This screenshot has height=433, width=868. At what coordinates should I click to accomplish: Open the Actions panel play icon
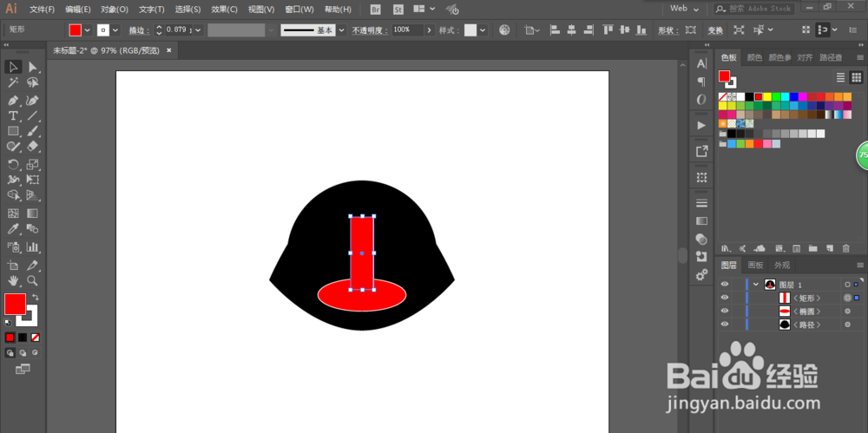click(701, 125)
